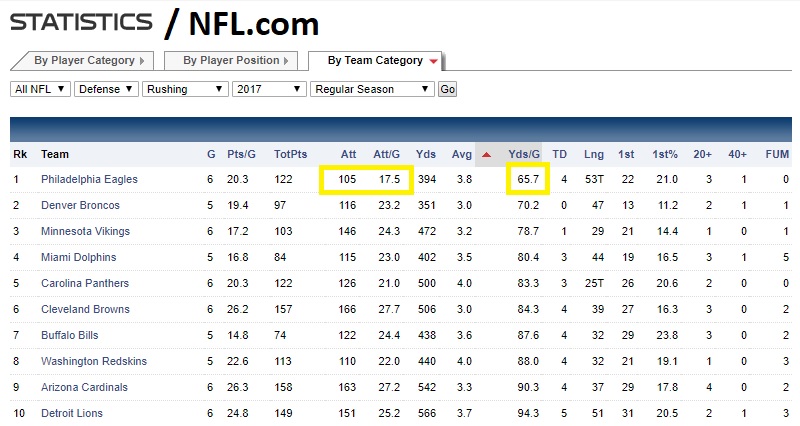Open Philadelphia Eagles team link

(x=89, y=179)
